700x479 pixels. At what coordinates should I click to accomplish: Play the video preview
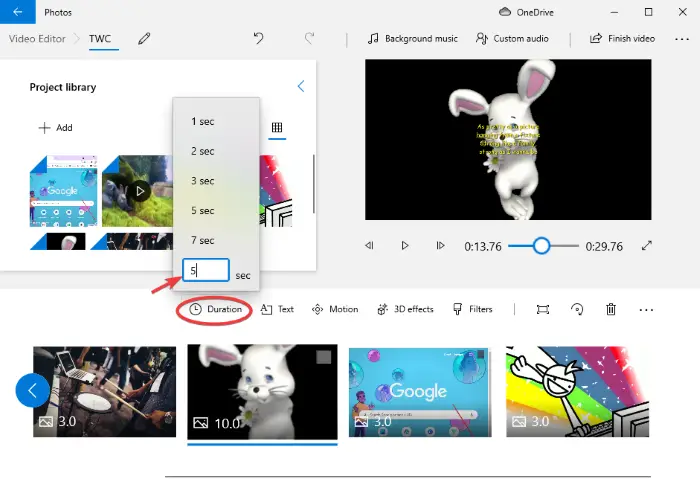[404, 246]
